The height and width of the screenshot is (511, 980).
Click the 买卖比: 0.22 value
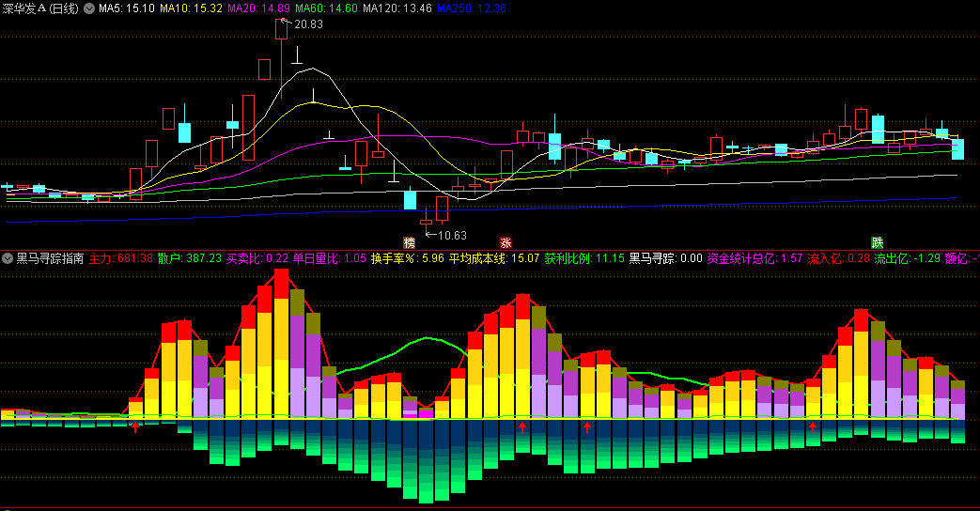pyautogui.click(x=257, y=258)
